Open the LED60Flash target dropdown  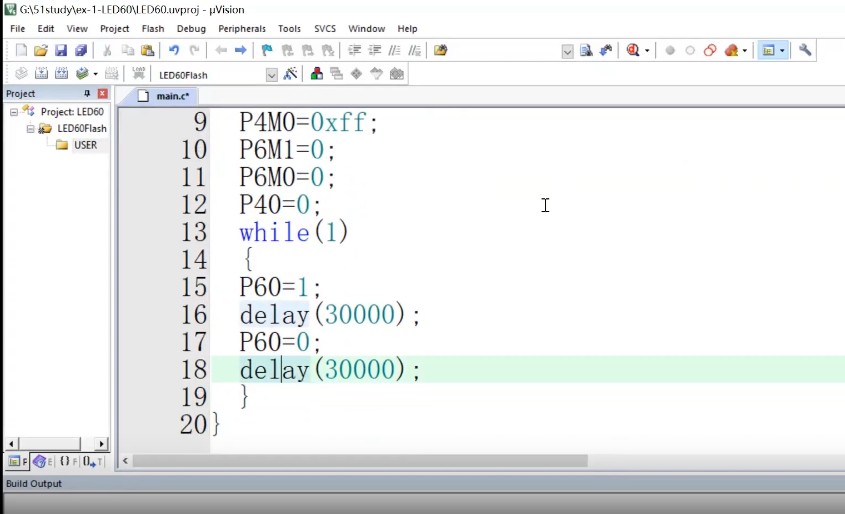coord(271,75)
